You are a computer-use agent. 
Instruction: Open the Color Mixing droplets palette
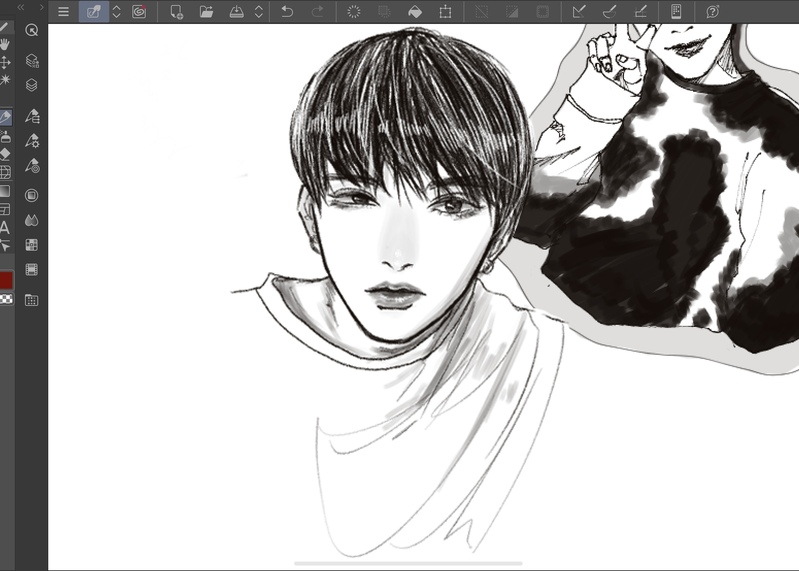32,221
